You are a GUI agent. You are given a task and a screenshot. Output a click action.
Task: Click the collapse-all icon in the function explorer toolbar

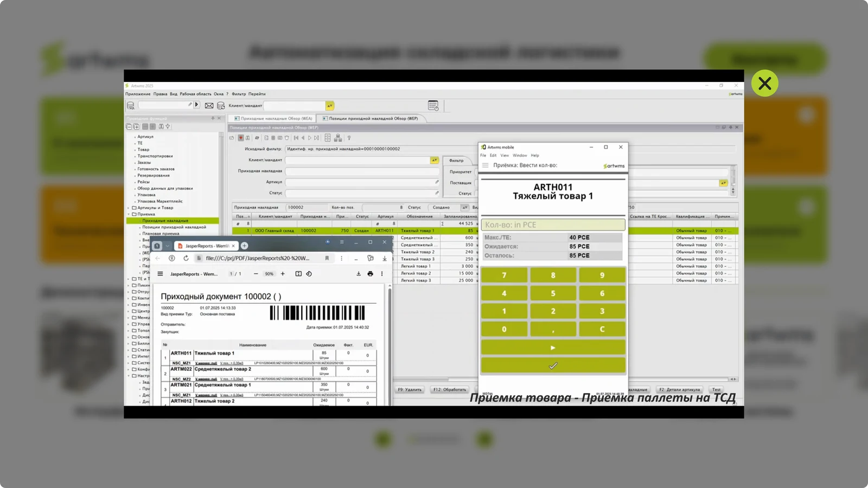(x=129, y=126)
